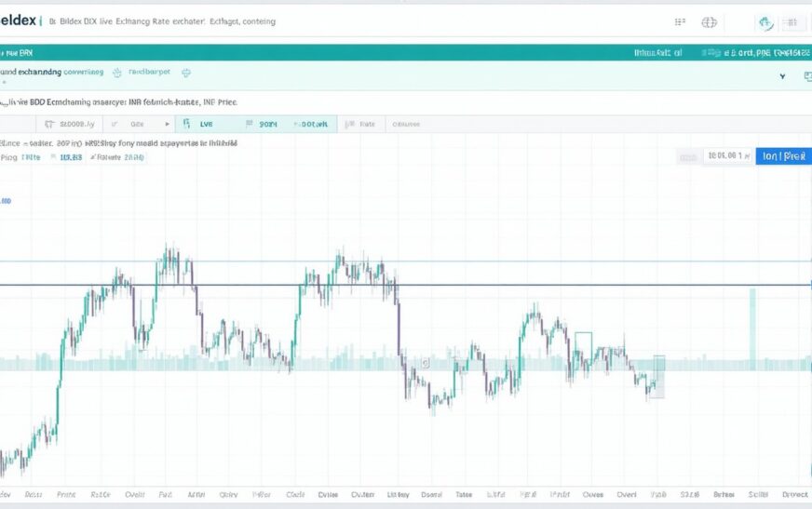Screen dimensions: 812x509
Task: Click the first tab in chart toolbar
Action: pyautogui.click(x=74, y=123)
